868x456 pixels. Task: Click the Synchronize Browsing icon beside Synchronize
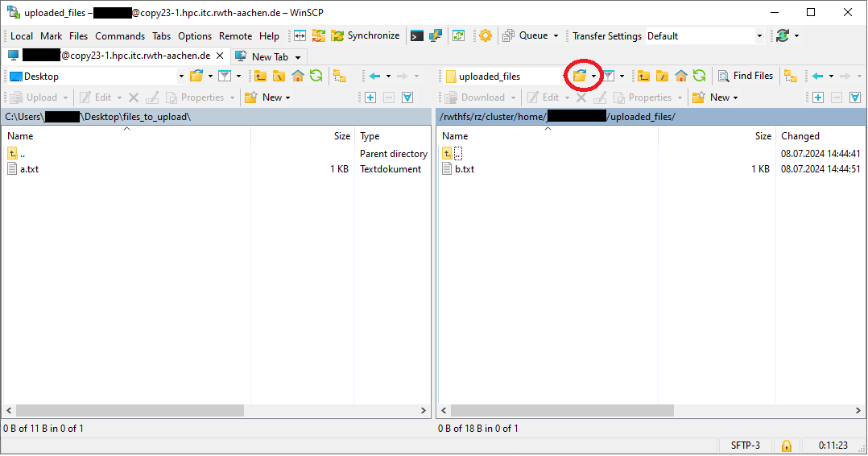point(319,36)
